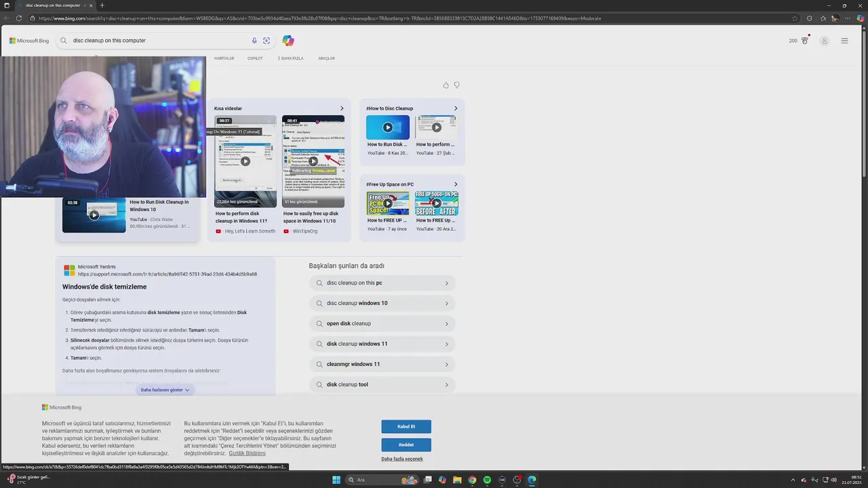Click the browser refresh icon
The image size is (868, 488).
point(18,18)
